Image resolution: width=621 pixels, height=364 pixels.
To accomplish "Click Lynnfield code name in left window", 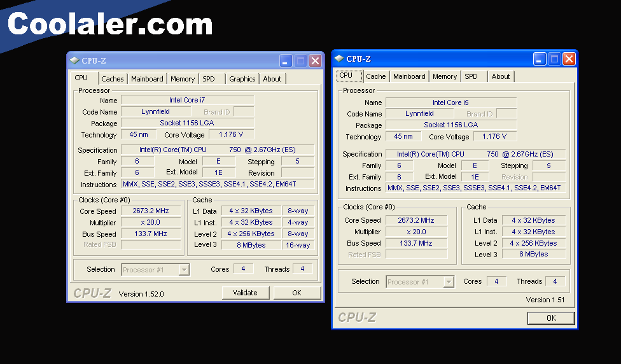I will [156, 112].
